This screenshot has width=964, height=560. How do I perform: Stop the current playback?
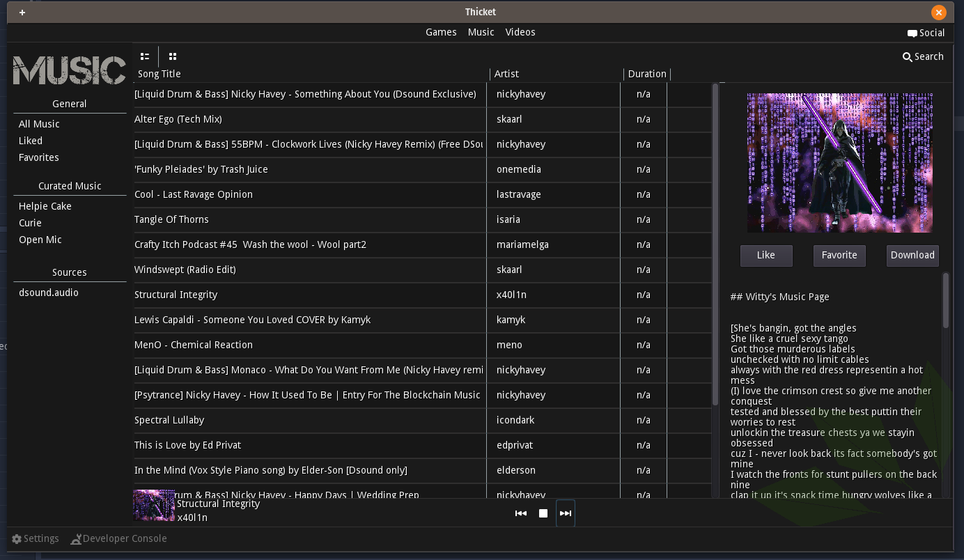(x=543, y=513)
